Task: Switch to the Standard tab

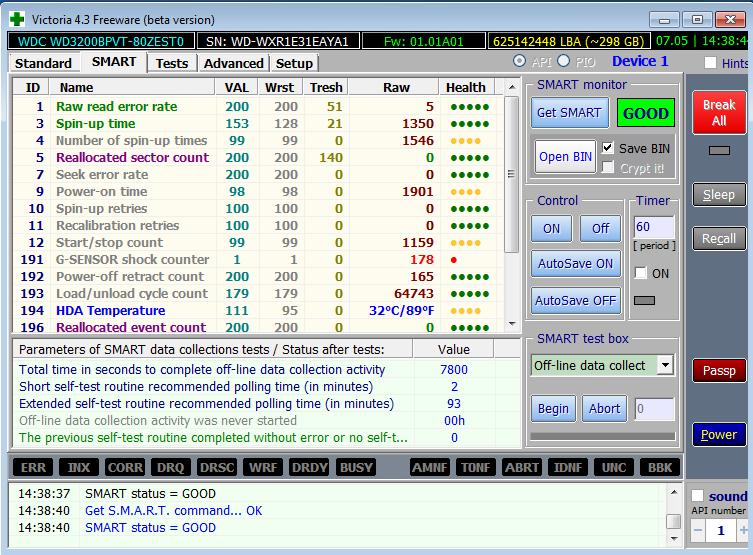Action: click(43, 63)
